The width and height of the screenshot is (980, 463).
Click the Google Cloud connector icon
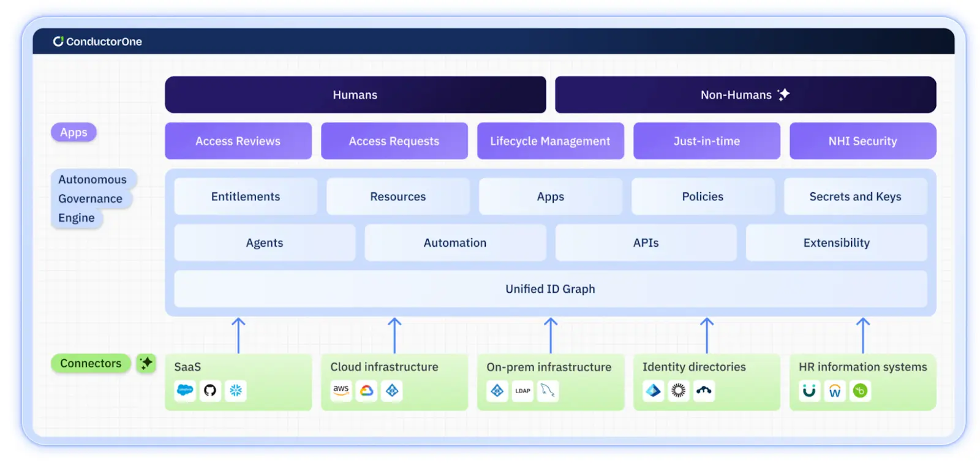click(367, 390)
